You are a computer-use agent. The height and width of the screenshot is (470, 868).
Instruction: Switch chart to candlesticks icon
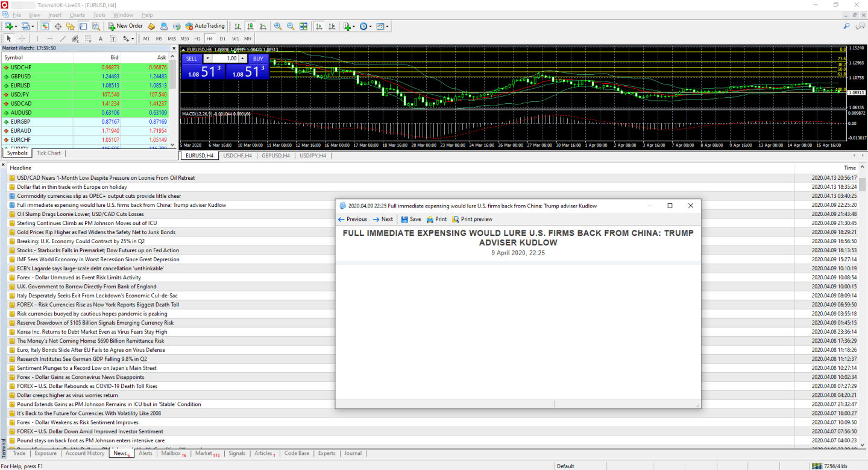click(250, 26)
